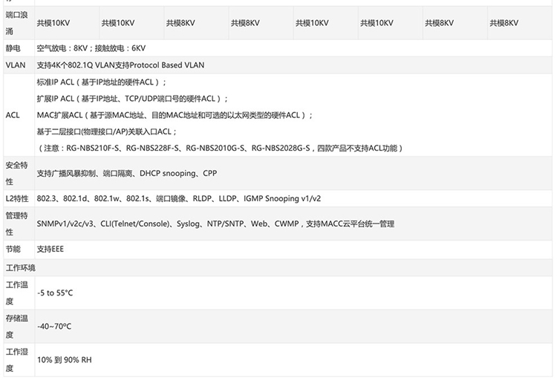Viewport: 557px width, 392px height.
Task: Click the 基于二层接口 ACL line
Action: pyautogui.click(x=107, y=131)
